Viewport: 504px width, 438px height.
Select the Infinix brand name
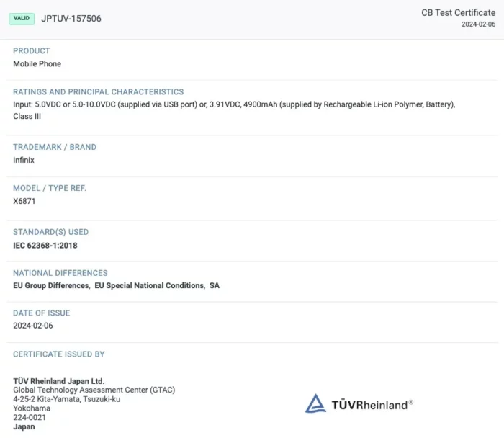[x=24, y=160]
